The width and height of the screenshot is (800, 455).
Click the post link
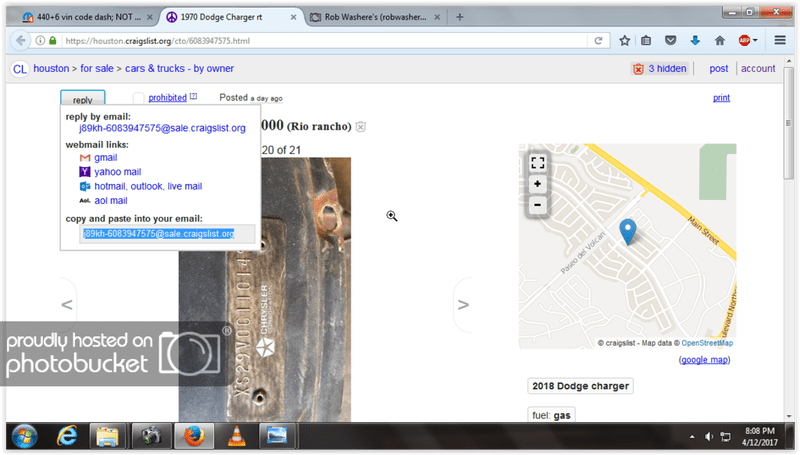719,68
